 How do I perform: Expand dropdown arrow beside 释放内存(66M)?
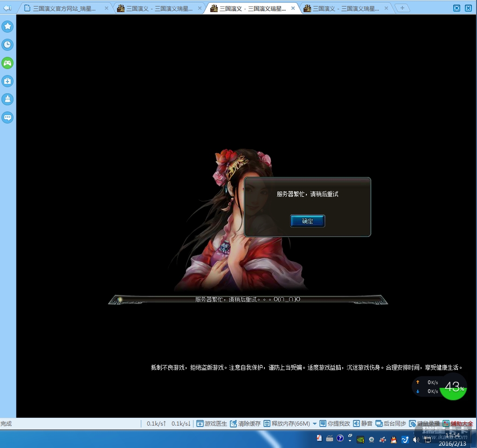[x=315, y=423]
